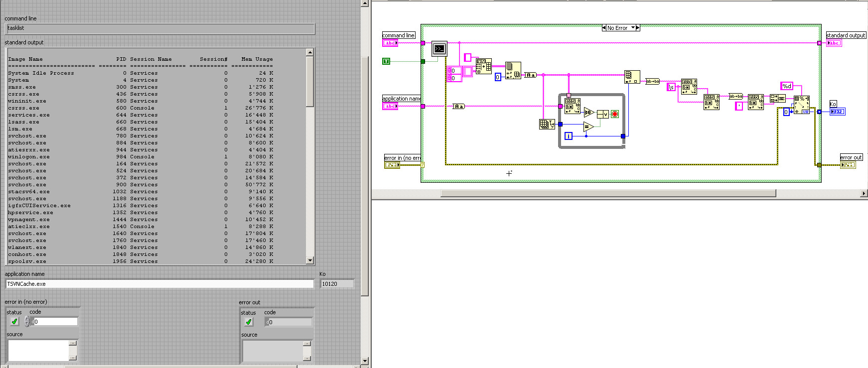Click the wininit.exe line
The width and height of the screenshot is (868, 368).
(141, 101)
